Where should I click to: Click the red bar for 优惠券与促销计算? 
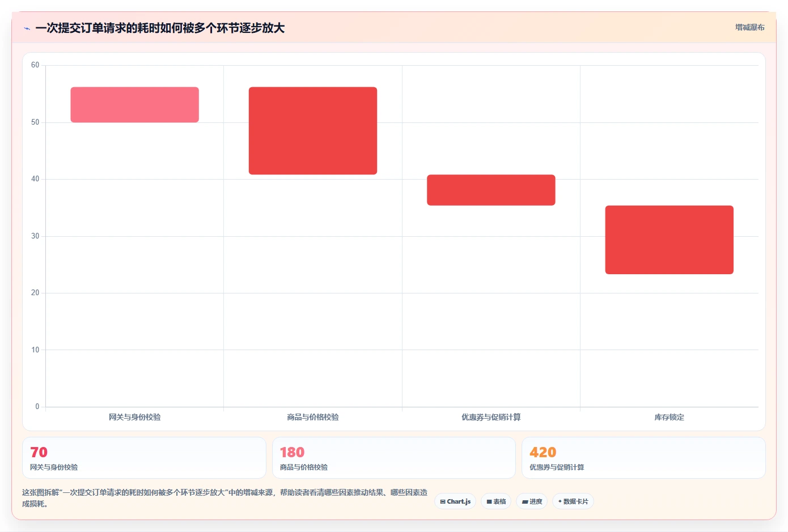pos(491,190)
